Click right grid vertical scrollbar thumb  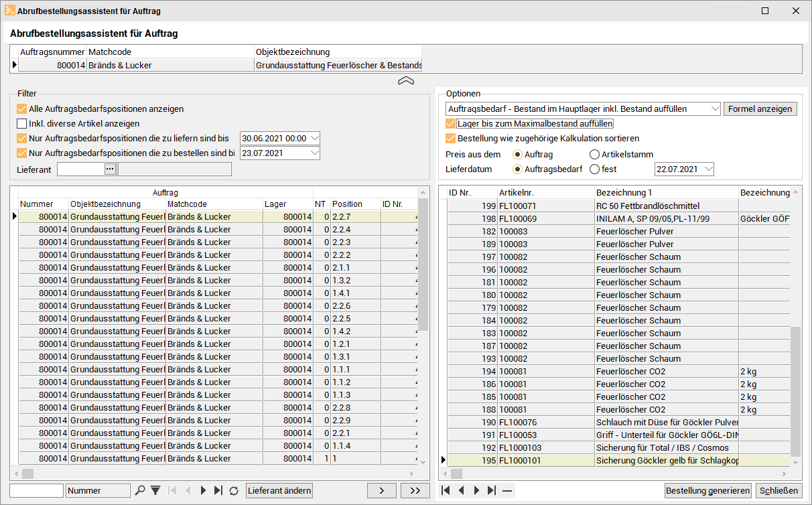click(796, 391)
